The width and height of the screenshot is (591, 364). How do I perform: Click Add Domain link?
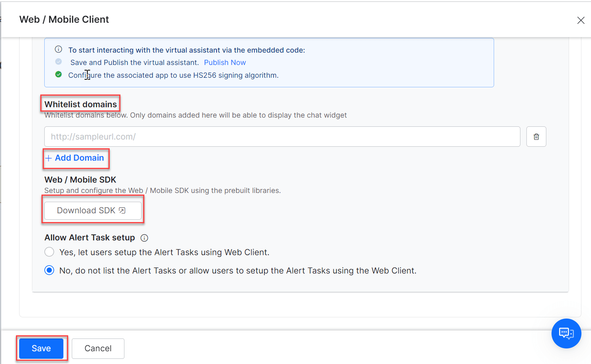pos(75,158)
